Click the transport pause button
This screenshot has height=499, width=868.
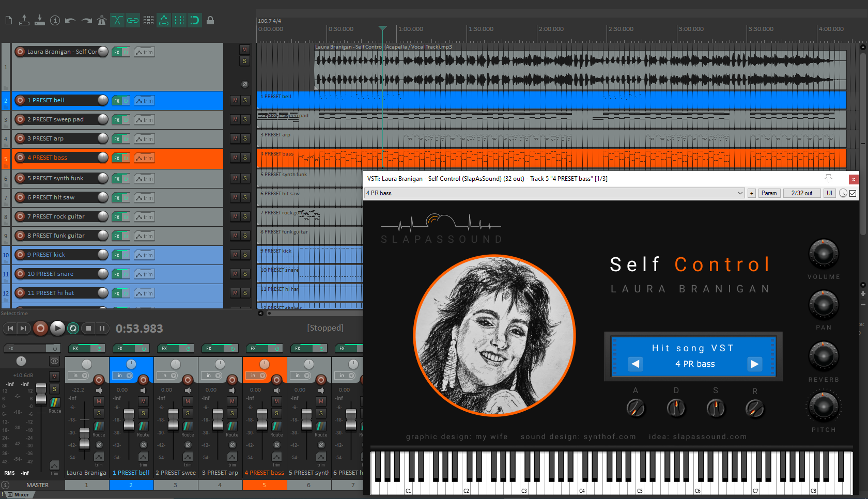[x=102, y=328]
